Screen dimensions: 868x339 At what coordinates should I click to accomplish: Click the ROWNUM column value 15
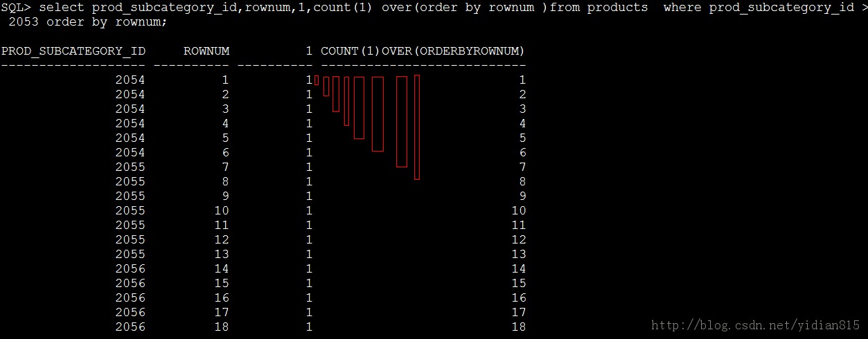tap(222, 284)
